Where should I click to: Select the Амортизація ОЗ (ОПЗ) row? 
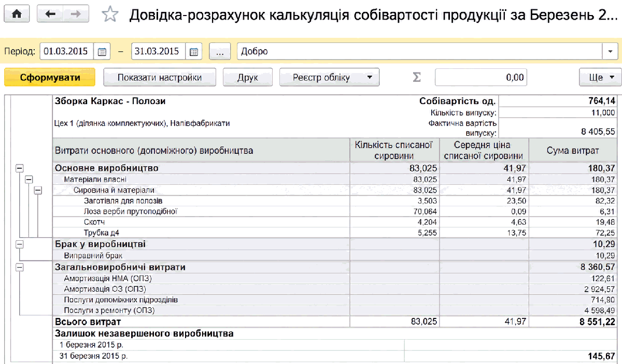pos(335,289)
